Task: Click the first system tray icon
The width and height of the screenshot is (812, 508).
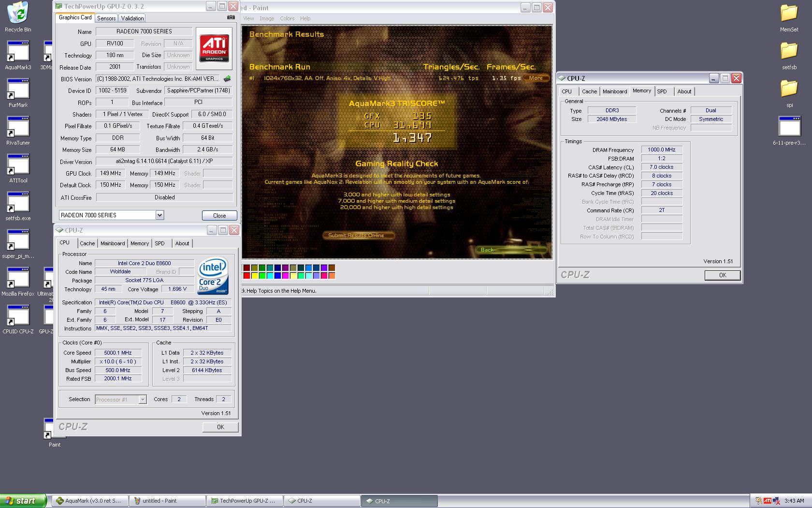Action: (x=759, y=501)
